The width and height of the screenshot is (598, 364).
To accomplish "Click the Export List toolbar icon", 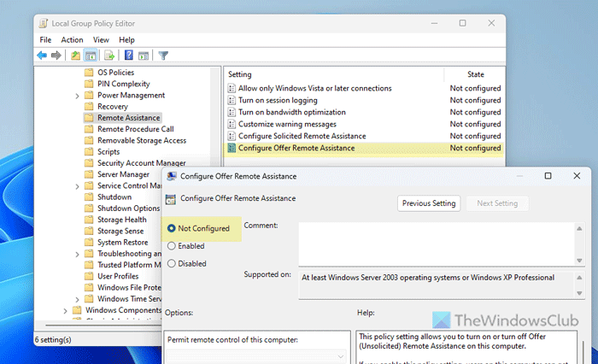I will point(108,56).
